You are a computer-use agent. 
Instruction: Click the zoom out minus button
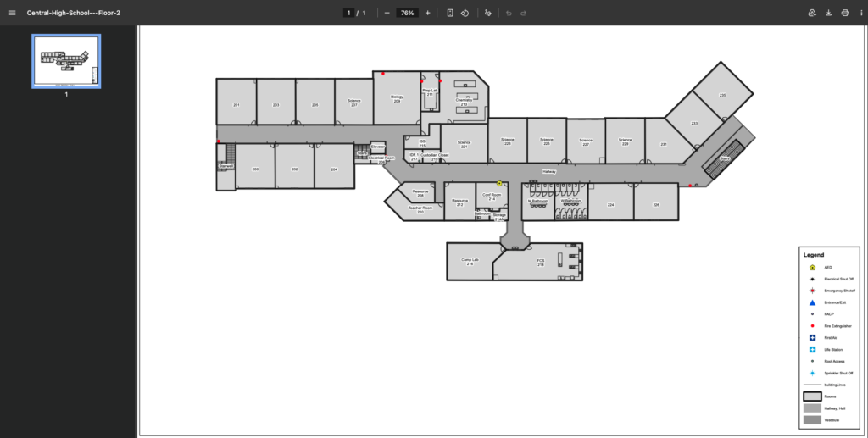click(387, 13)
